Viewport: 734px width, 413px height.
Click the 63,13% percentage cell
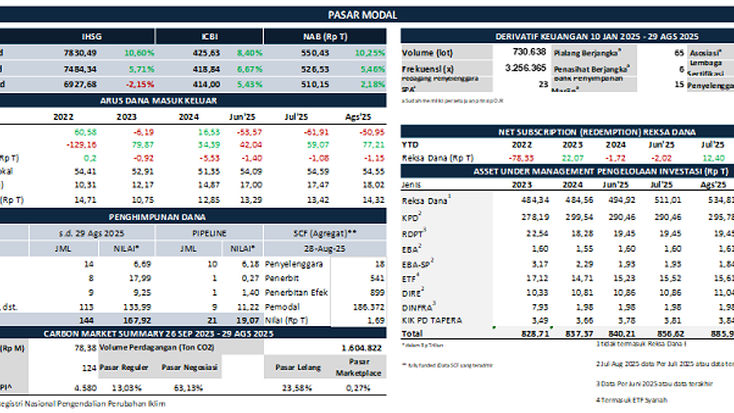click(x=188, y=388)
